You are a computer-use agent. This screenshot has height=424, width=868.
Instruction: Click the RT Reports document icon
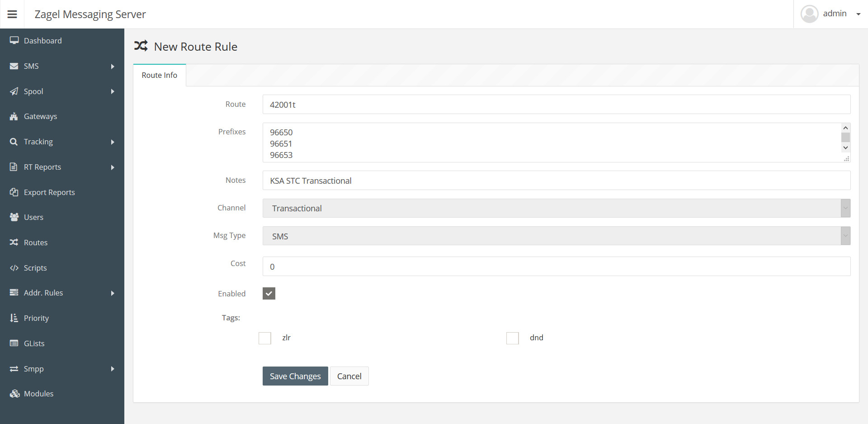pos(14,167)
